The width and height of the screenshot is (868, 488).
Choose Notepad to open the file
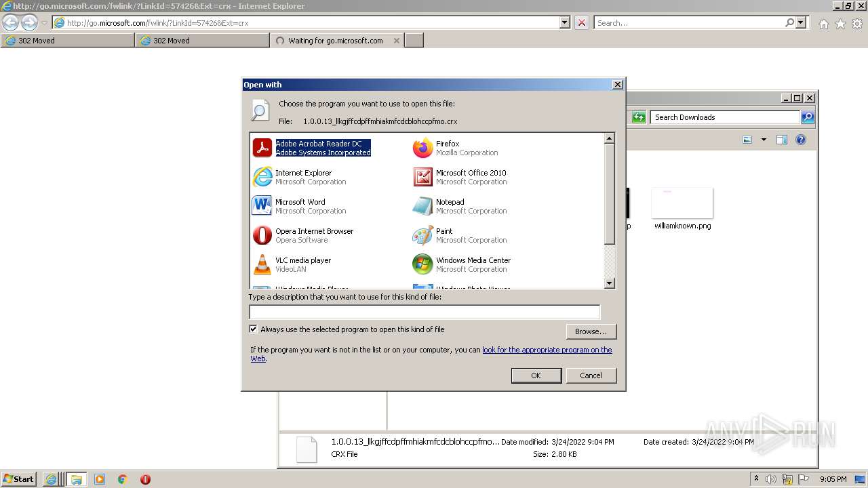[460, 206]
